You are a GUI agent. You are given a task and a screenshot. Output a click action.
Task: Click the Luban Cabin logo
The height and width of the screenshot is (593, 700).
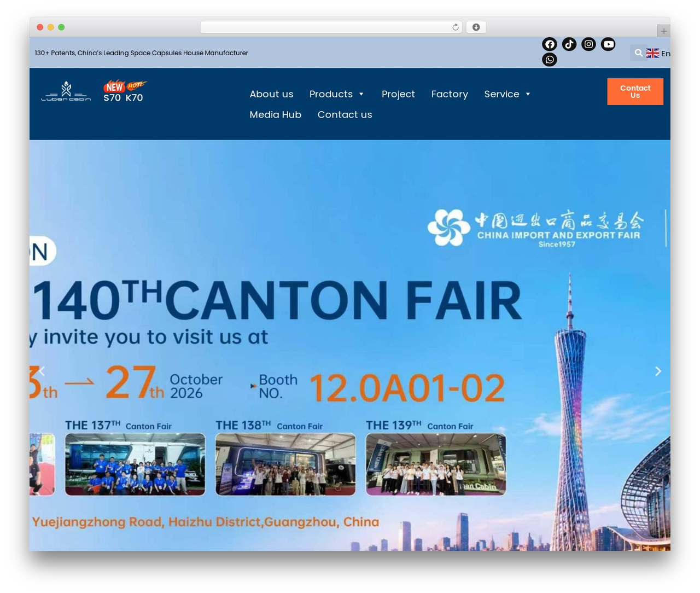pyautogui.click(x=66, y=91)
